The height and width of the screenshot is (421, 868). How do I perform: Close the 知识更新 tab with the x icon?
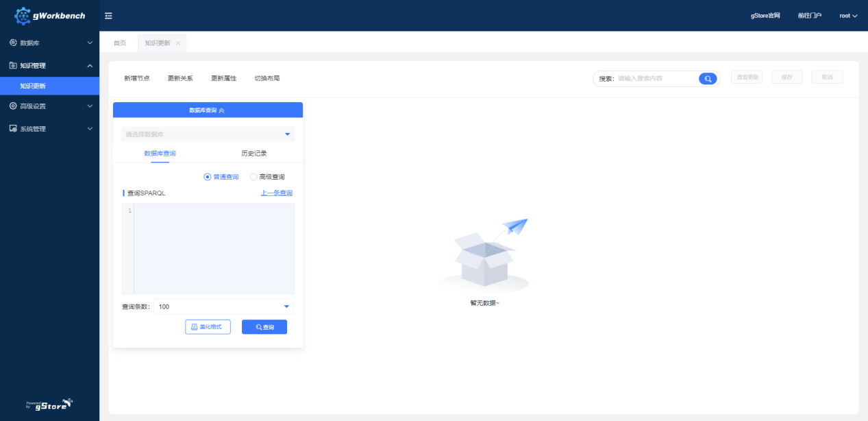pyautogui.click(x=178, y=43)
